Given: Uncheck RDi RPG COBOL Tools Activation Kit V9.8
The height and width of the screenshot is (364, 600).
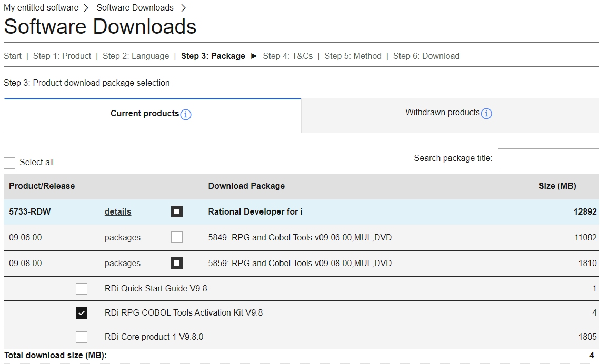Looking at the screenshot, I should (x=82, y=313).
